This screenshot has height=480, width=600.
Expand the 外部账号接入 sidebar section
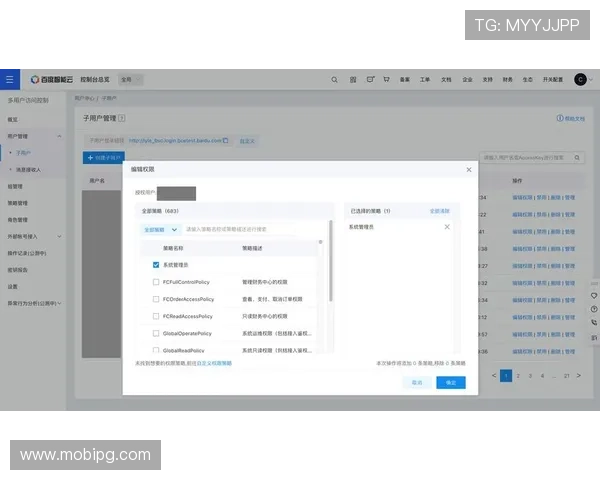pos(59,236)
